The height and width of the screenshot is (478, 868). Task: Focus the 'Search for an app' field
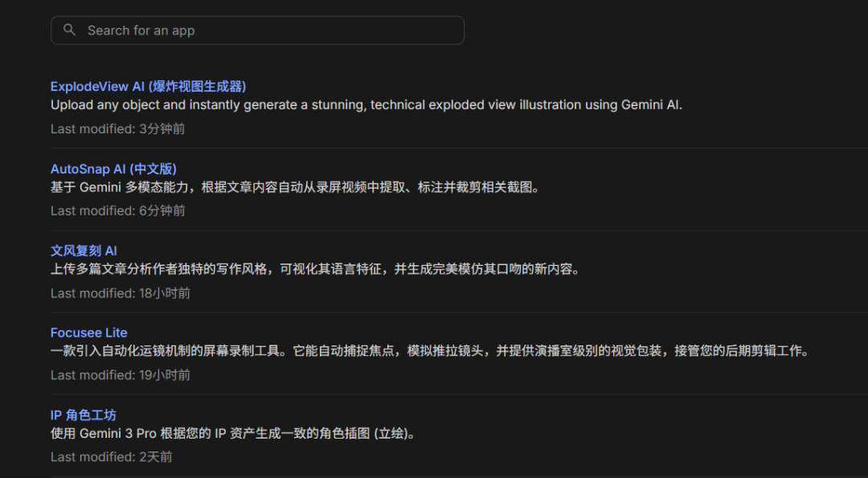(x=257, y=31)
